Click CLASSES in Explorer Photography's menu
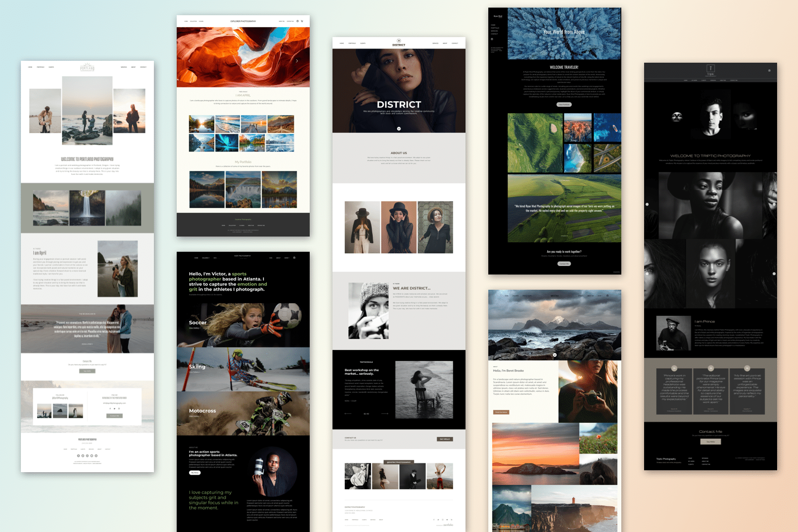 (x=201, y=21)
